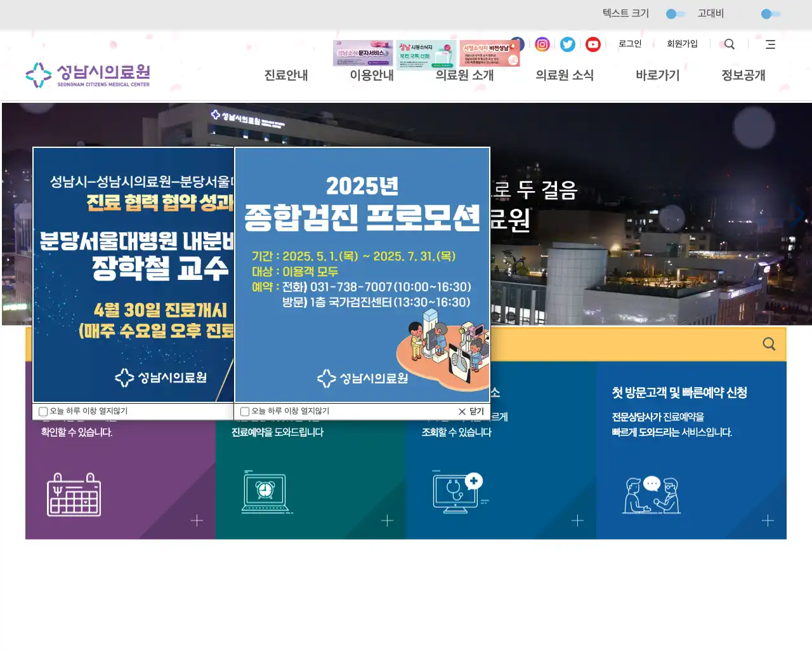Open the 의료원 소식 menu
The height and width of the screenshot is (650, 812).
565,75
